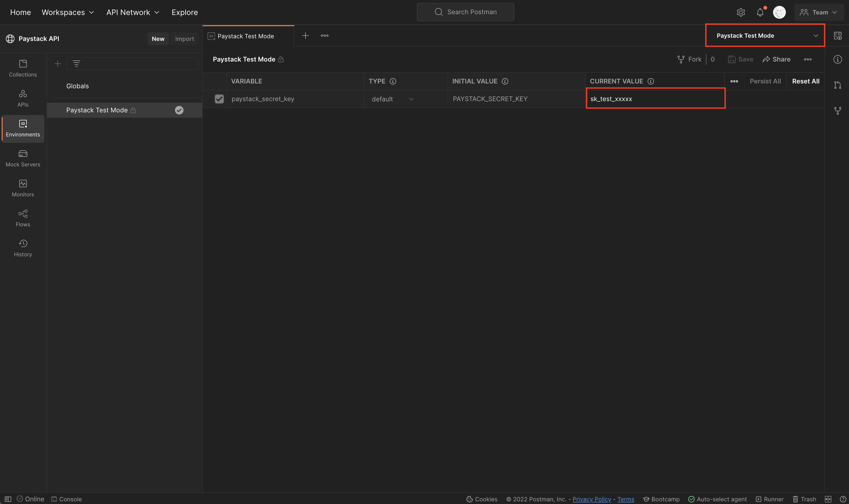Image resolution: width=849 pixels, height=504 pixels.
Task: Click the Share button
Action: coord(776,59)
